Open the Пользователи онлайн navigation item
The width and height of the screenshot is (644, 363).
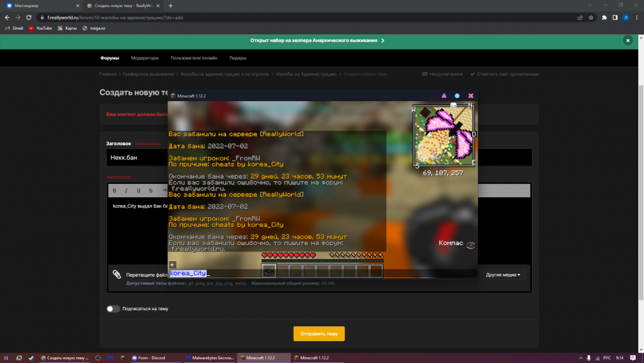tap(194, 58)
